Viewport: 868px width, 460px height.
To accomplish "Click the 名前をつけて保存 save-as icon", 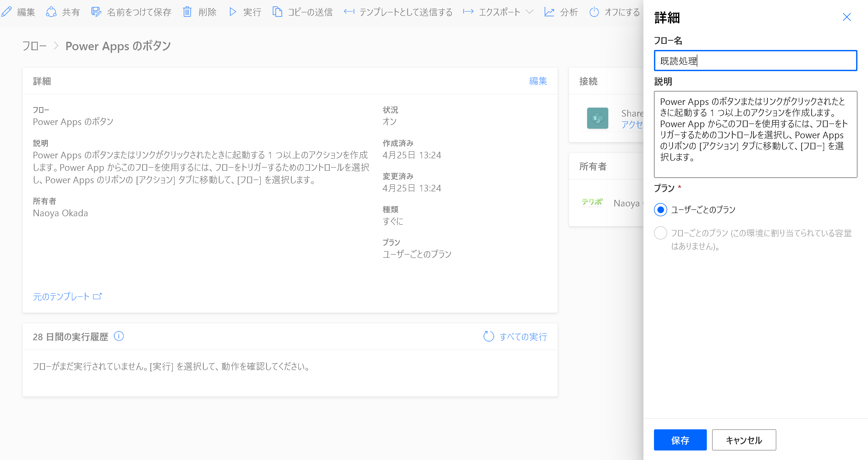I will 96,12.
